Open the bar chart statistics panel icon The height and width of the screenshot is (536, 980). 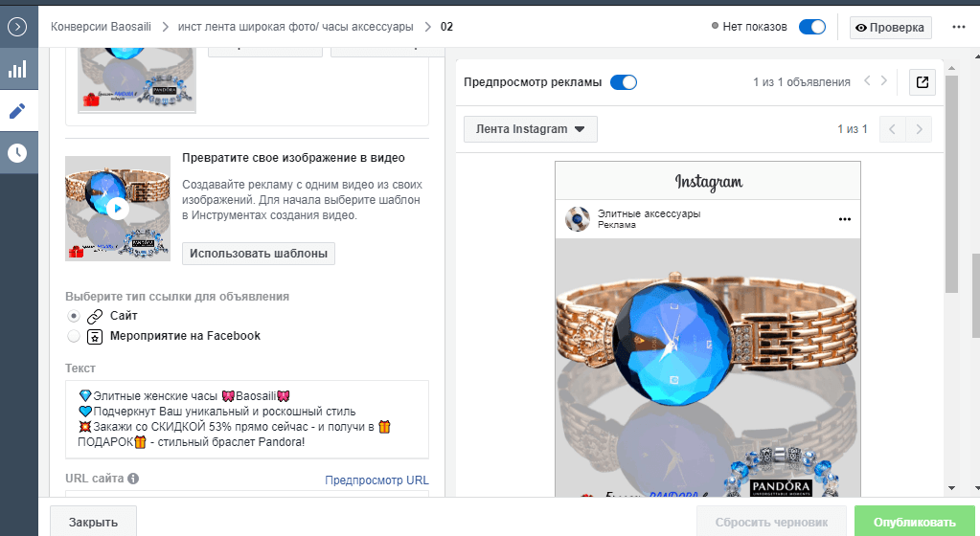pos(17,69)
